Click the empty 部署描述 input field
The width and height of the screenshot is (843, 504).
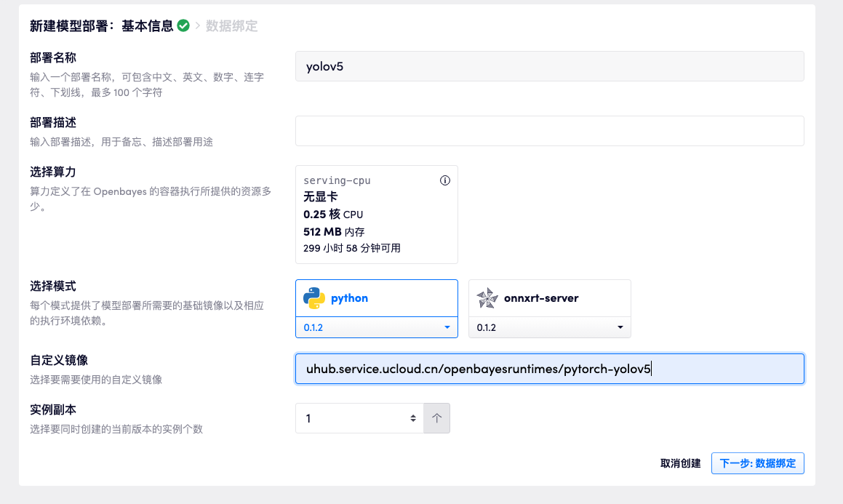549,131
